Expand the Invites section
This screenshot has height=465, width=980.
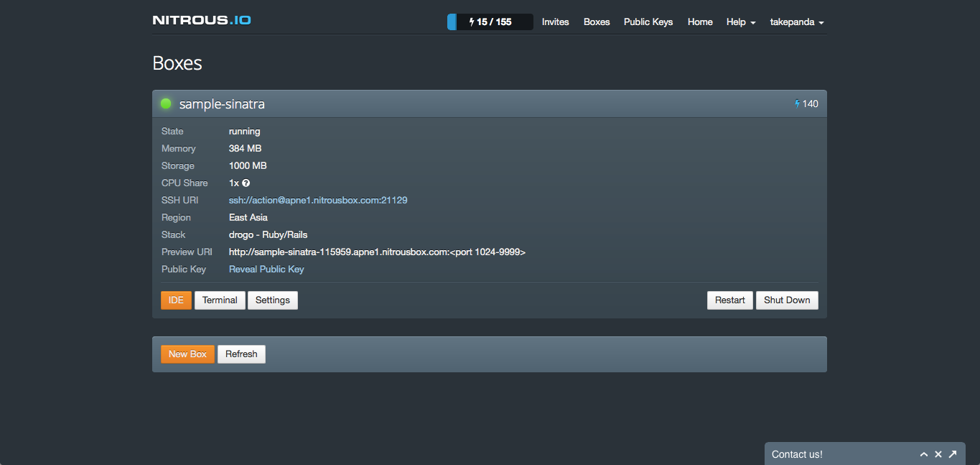(555, 22)
